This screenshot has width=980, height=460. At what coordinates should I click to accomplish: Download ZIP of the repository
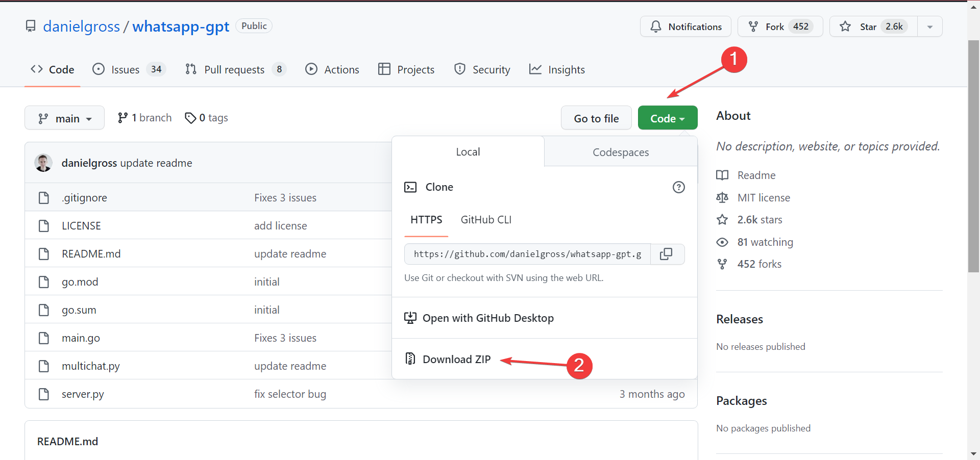coord(456,359)
